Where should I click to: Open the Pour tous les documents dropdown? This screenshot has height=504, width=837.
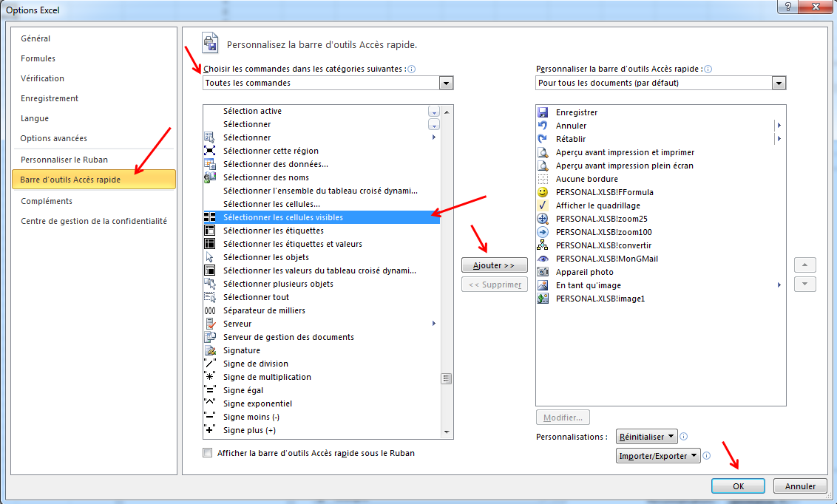point(779,84)
